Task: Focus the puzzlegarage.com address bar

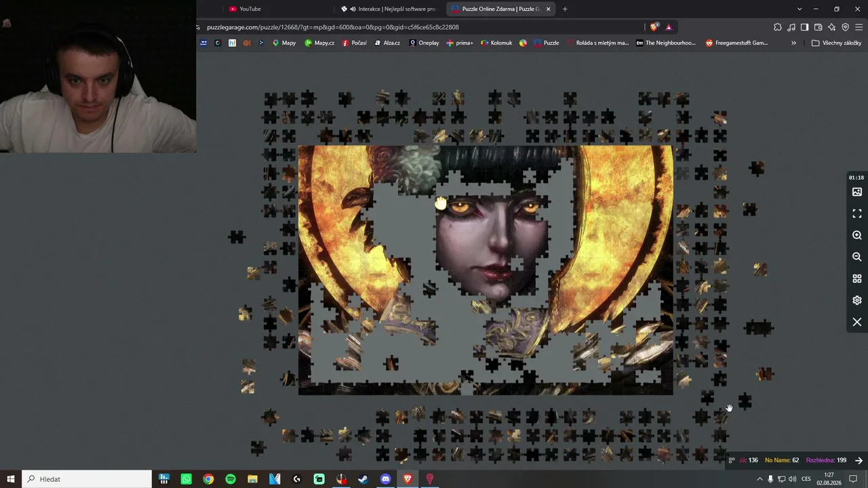Action: point(420,27)
